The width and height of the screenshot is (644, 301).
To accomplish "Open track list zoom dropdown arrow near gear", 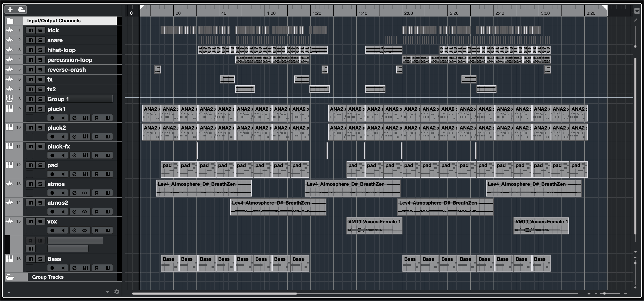I will (108, 292).
